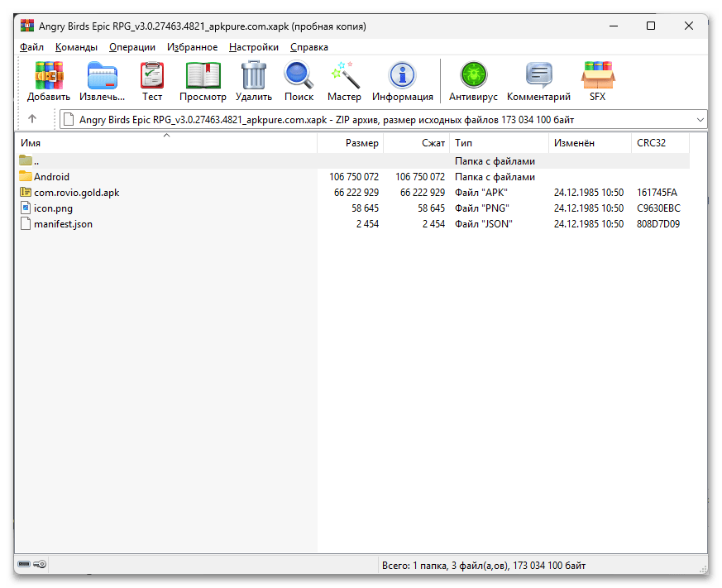The width and height of the screenshot is (722, 588).
Task: Go up one level with the arrow button
Action: [32, 119]
